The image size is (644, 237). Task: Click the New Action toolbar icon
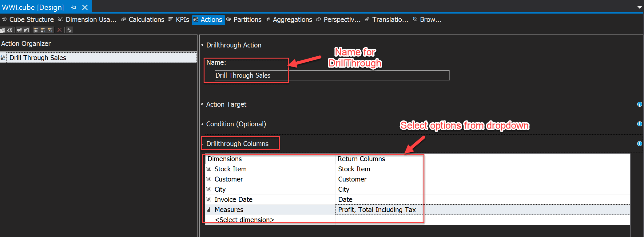tap(36, 30)
